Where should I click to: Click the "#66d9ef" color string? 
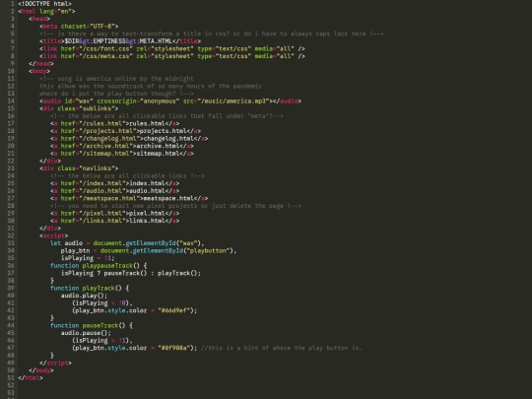pyautogui.click(x=173, y=309)
